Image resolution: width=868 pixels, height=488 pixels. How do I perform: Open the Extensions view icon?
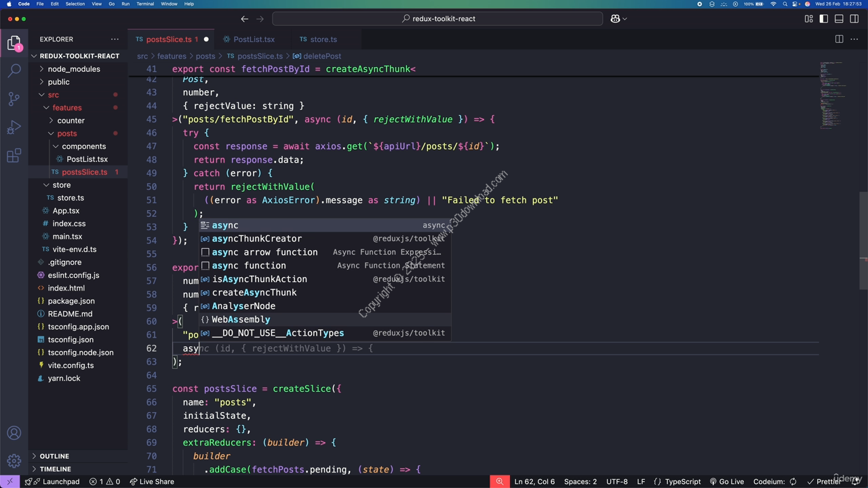(x=14, y=156)
